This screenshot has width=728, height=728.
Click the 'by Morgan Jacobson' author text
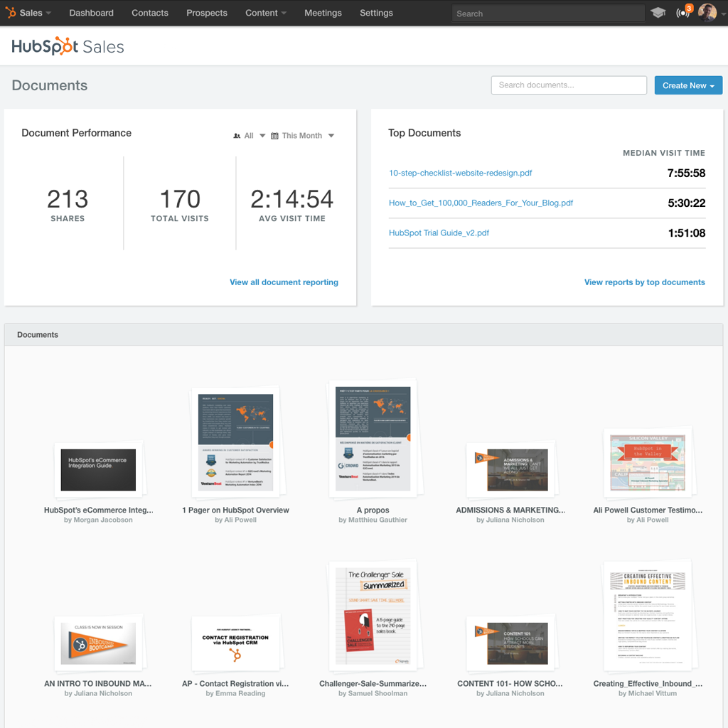coord(98,520)
